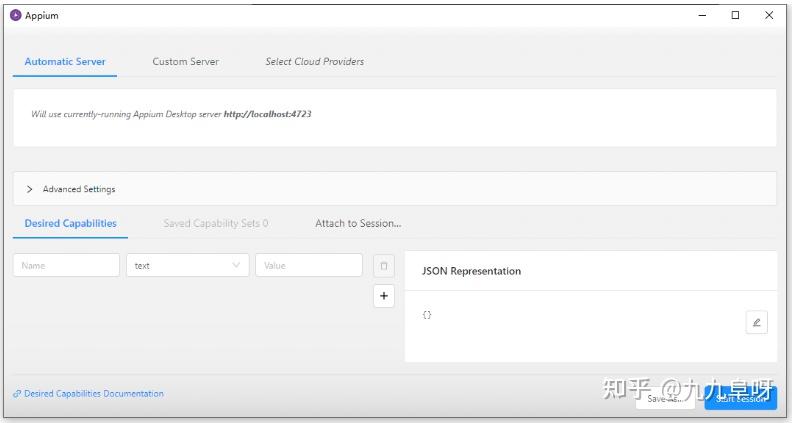The image size is (794, 423).
Task: Click the Appium logo icon in title bar
Action: (15, 15)
